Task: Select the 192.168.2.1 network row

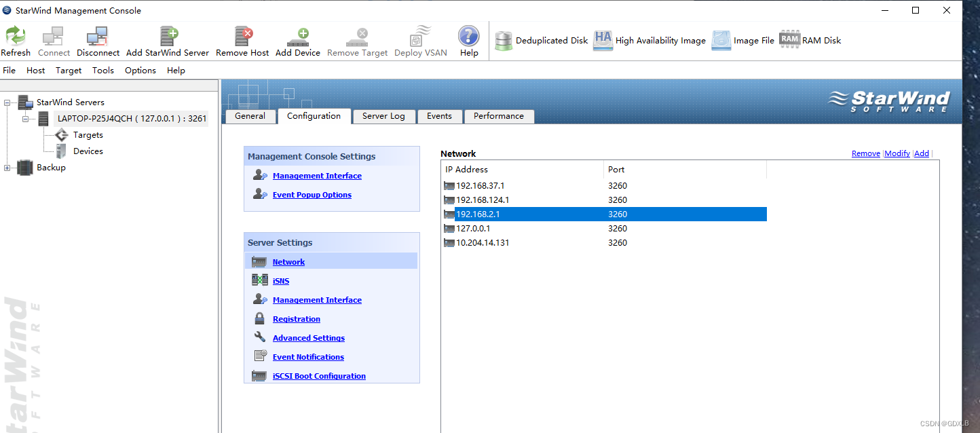Action: pos(604,214)
